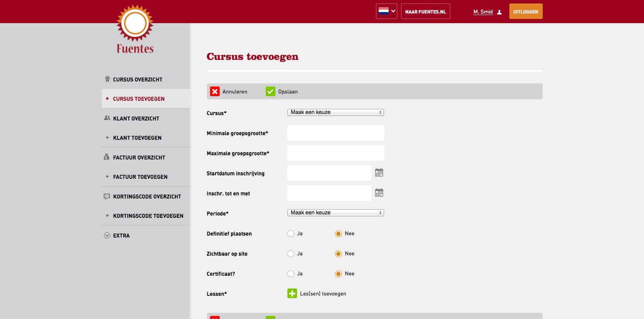Viewport: 644px width, 319px height.
Task: Click the red Annuleren cross icon
Action: pos(215,92)
